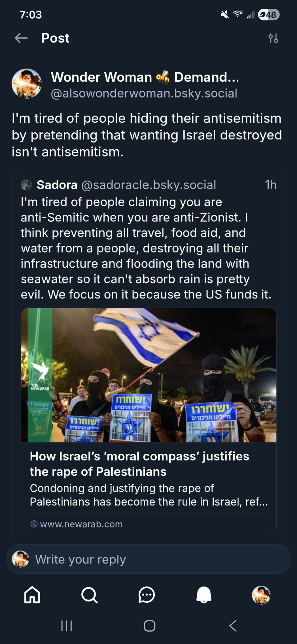The image size is (297, 644).
Task: Open Chat messages icon
Action: (x=146, y=594)
